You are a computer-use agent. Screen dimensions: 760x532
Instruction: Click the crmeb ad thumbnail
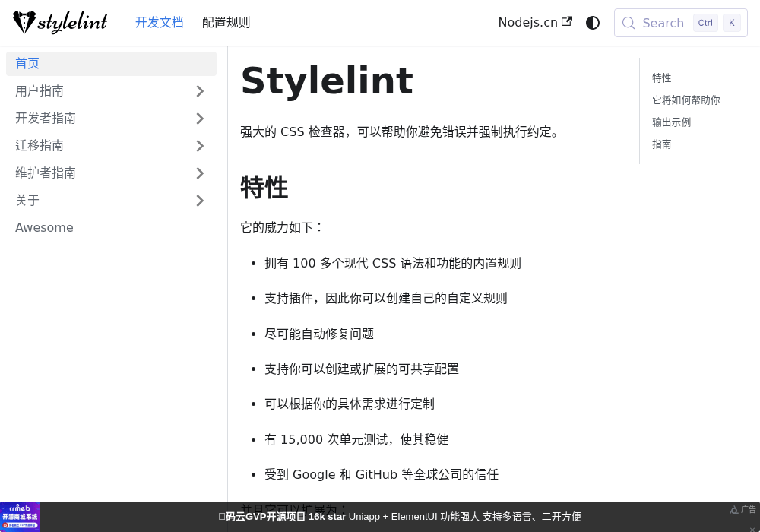point(20,517)
